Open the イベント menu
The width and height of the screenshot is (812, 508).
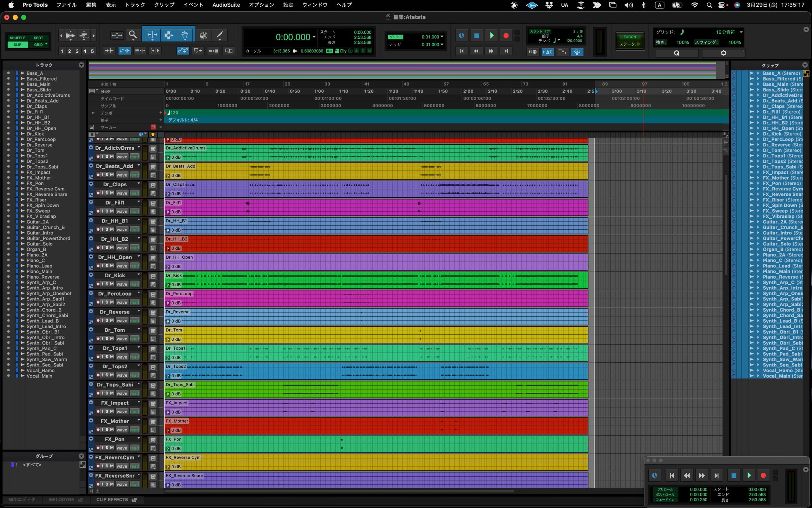(x=193, y=5)
